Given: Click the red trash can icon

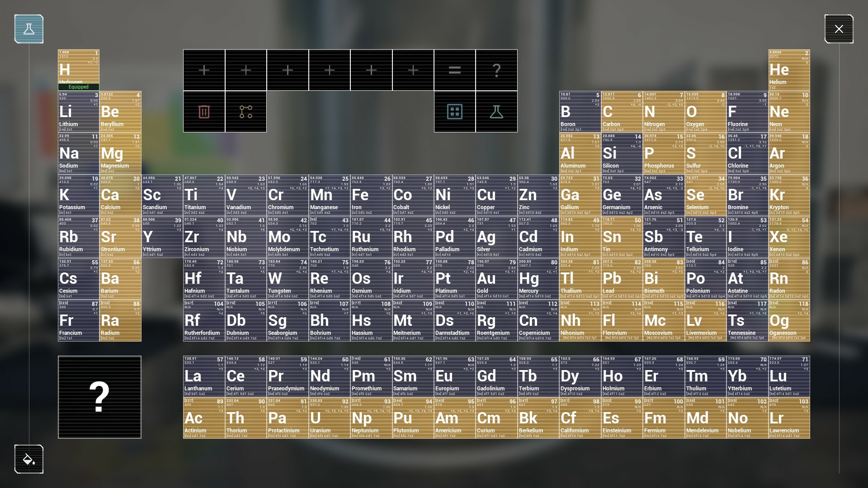Looking at the screenshot, I should tap(204, 112).
